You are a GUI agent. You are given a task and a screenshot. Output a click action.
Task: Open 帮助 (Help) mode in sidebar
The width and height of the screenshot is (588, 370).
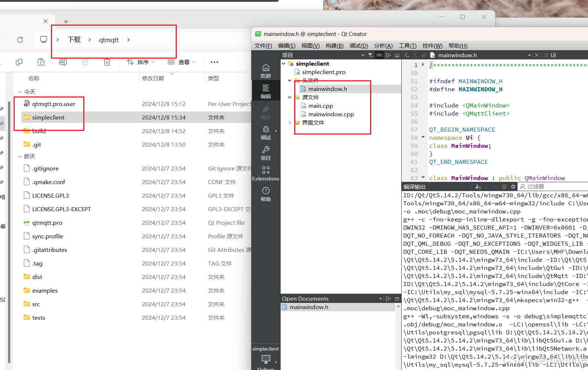coord(266,194)
